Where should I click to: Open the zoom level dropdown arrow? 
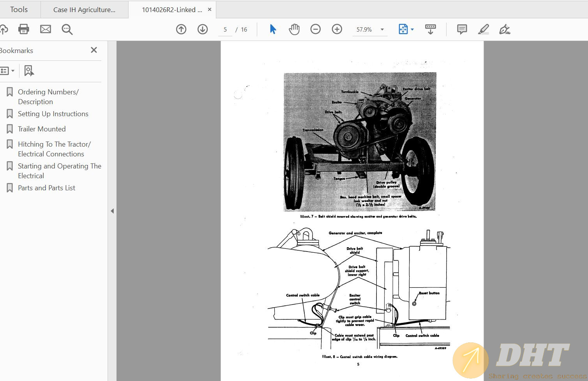(382, 29)
